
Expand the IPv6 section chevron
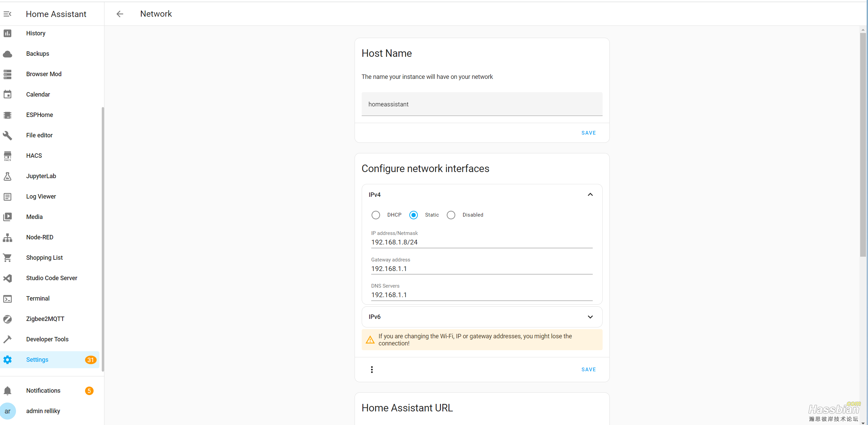click(590, 317)
